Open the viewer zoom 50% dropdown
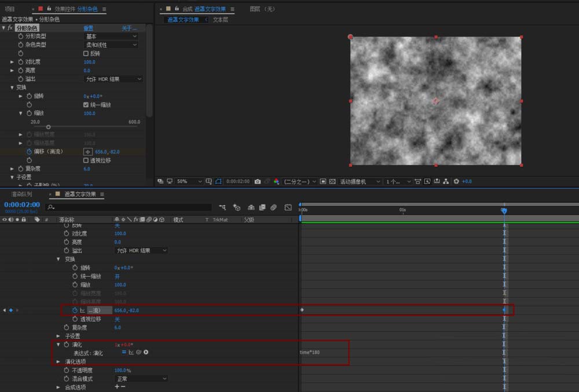579x392 pixels. 189,181
